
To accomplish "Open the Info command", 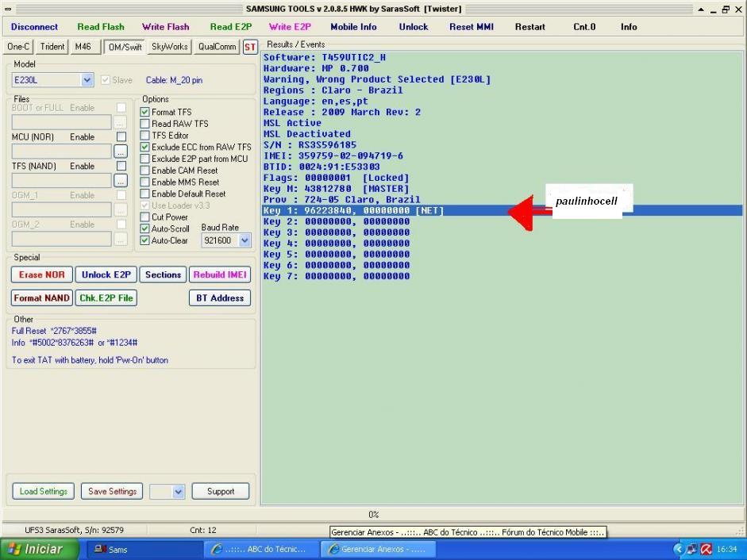I will coord(629,27).
